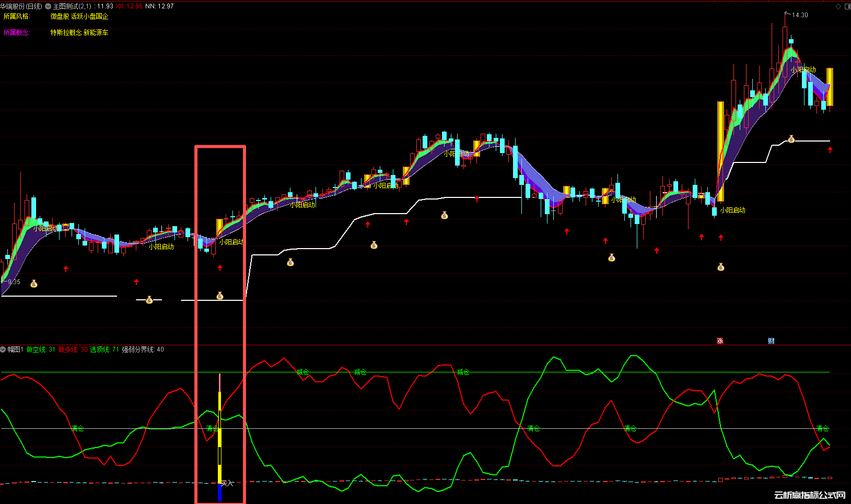Toggle the side panel icon at top-right

[847, 6]
